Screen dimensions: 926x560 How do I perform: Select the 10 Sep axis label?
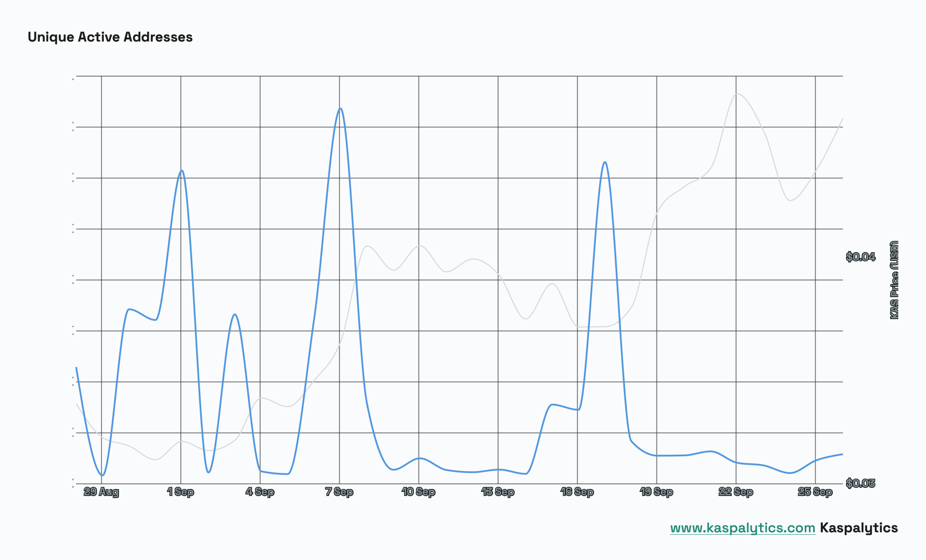418,492
